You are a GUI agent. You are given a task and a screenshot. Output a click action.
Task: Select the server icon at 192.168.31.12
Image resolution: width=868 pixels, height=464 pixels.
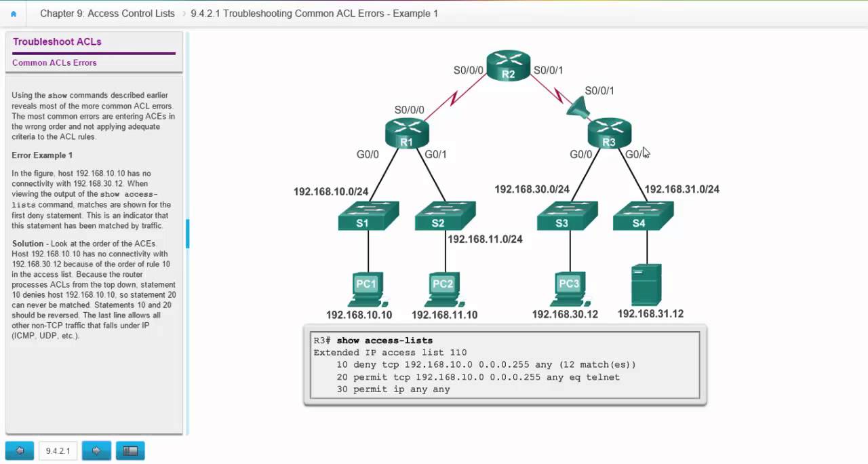(646, 285)
